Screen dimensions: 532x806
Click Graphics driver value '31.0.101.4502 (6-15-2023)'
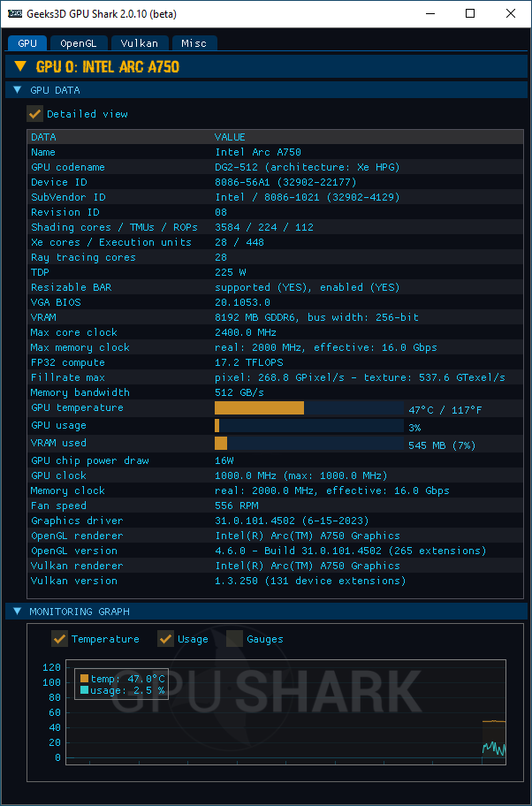click(x=292, y=521)
